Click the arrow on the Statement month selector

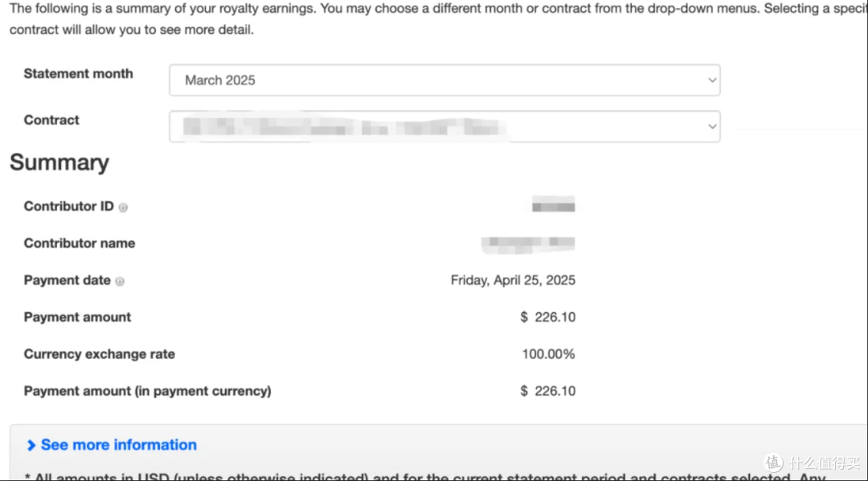tap(712, 80)
